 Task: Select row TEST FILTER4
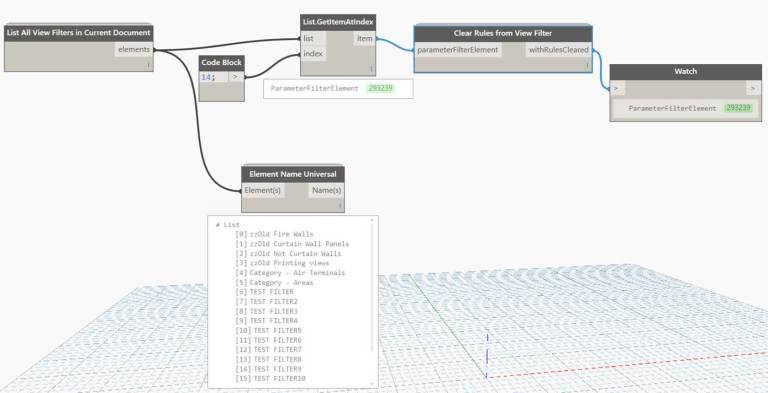click(x=266, y=320)
